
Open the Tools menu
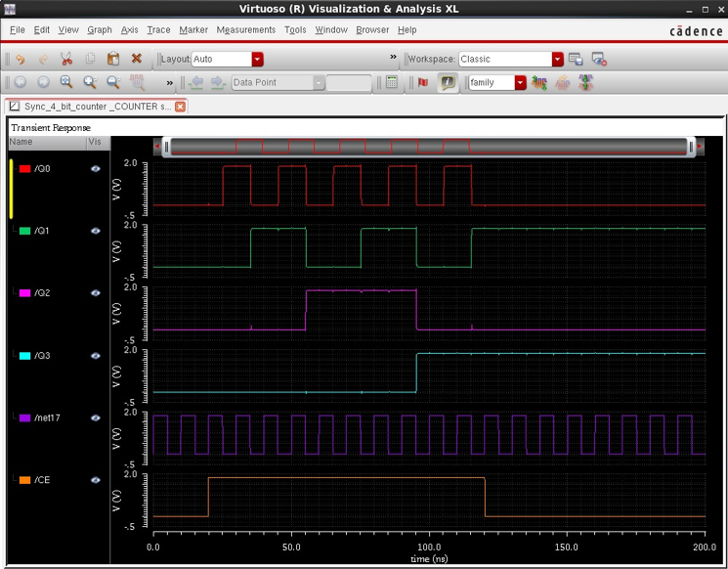tap(295, 29)
